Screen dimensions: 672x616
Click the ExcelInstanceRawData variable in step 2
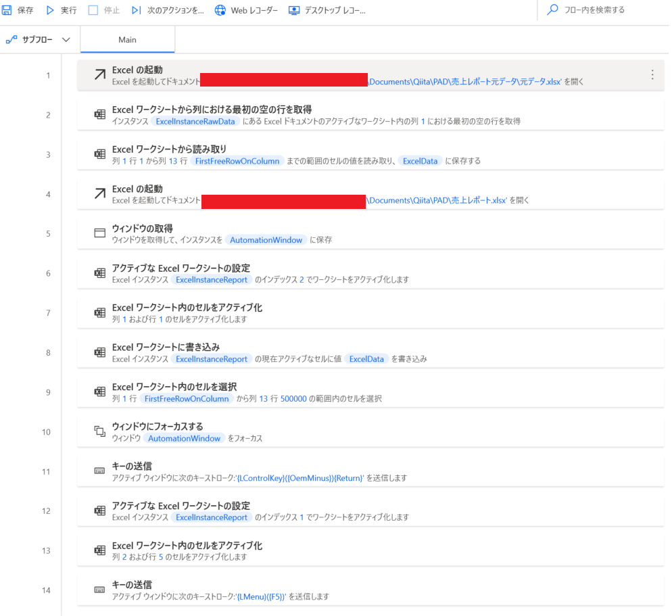click(195, 121)
